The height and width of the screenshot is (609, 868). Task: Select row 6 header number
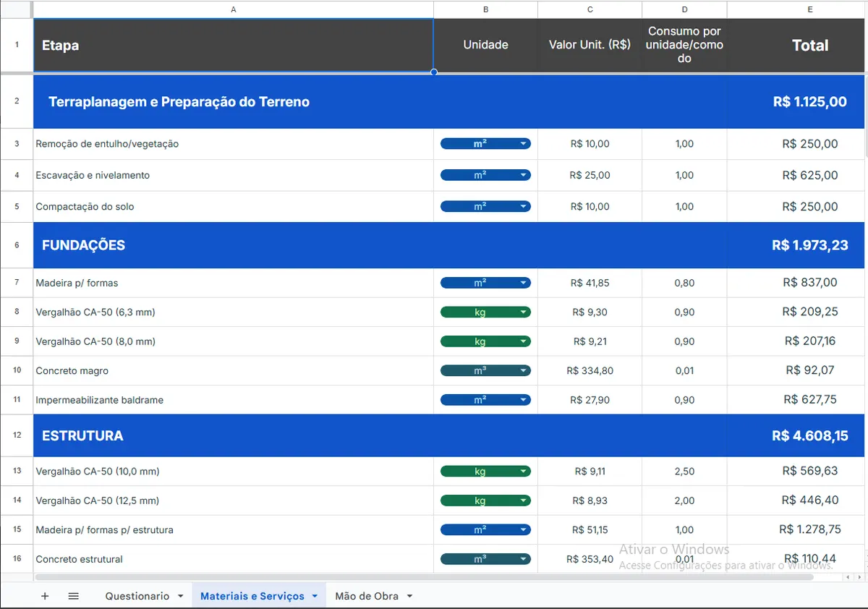[17, 245]
